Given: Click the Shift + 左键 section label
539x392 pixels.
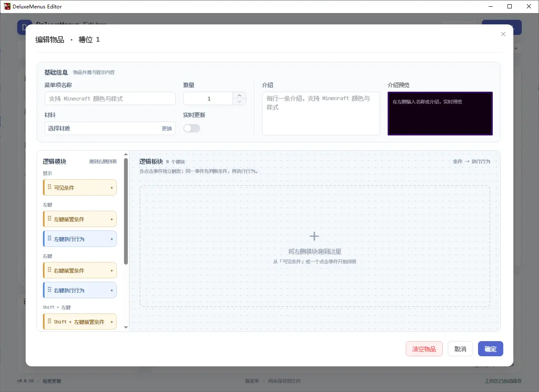Looking at the screenshot, I should 57,307.
